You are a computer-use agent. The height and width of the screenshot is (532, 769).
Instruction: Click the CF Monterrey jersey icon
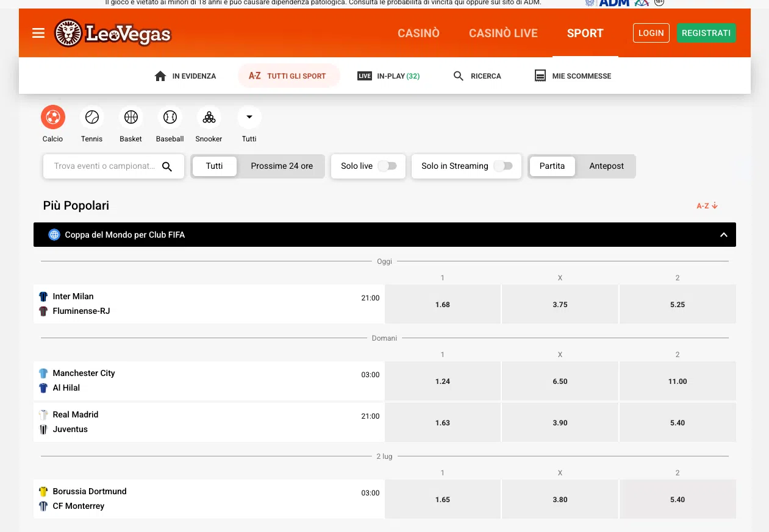(x=43, y=506)
